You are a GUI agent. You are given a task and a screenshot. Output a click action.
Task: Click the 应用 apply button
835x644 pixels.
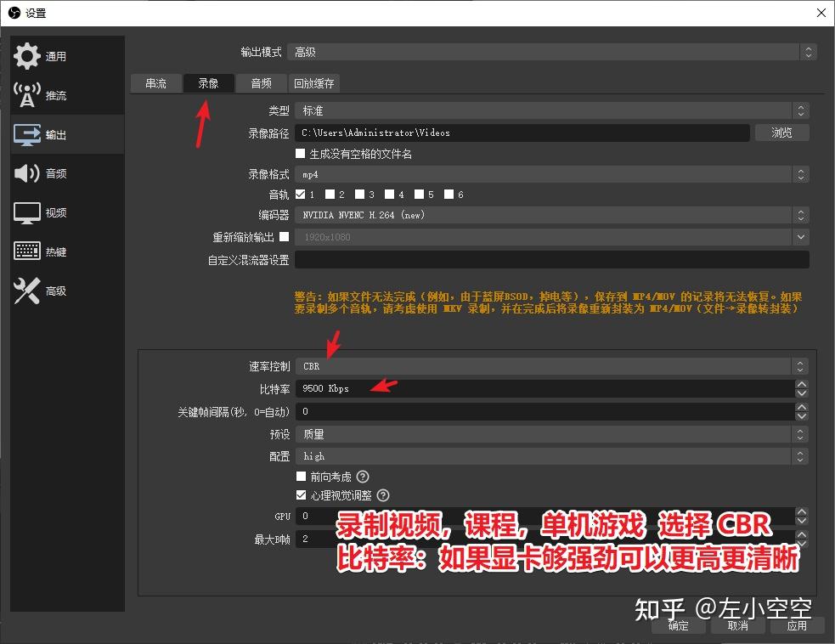(x=797, y=625)
